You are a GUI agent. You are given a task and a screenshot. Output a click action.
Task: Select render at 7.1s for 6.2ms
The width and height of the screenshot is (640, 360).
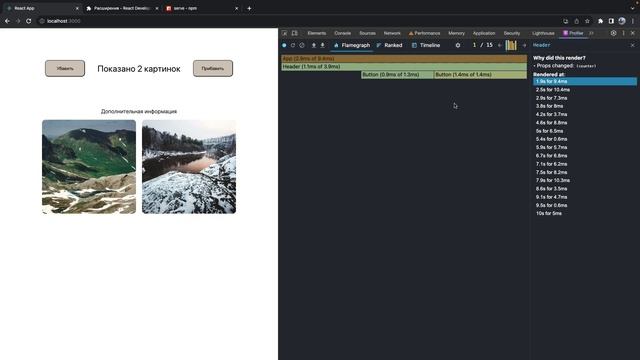click(x=584, y=164)
